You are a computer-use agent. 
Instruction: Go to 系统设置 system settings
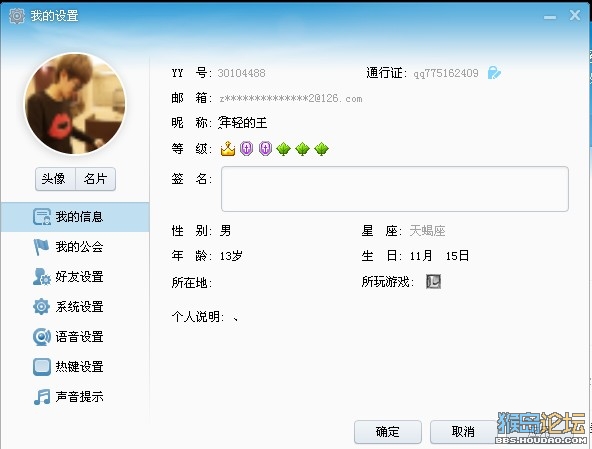75,307
